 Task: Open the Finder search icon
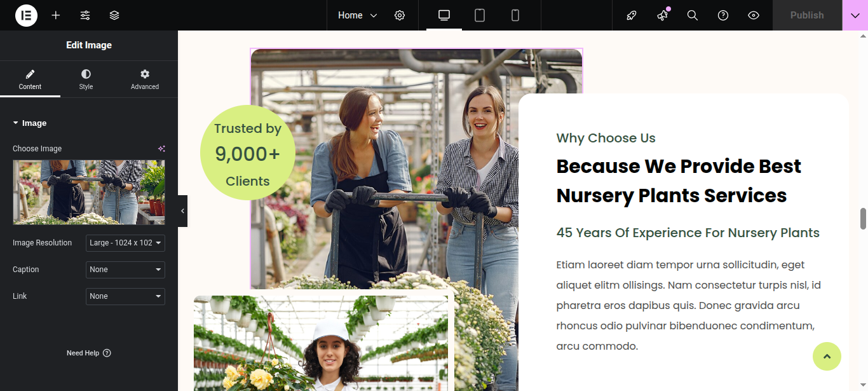point(693,15)
